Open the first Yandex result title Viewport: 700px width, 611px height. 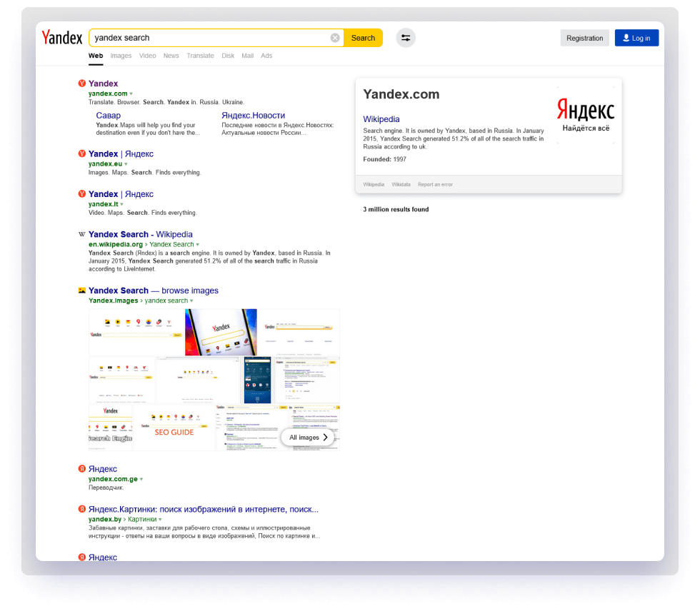103,84
